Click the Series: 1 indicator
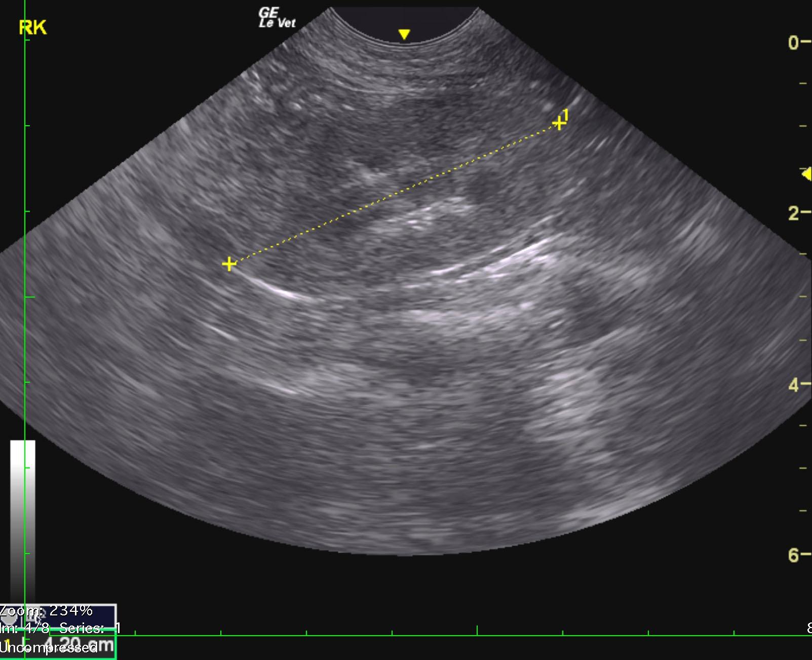This screenshot has height=660, width=812. pyautogui.click(x=90, y=629)
